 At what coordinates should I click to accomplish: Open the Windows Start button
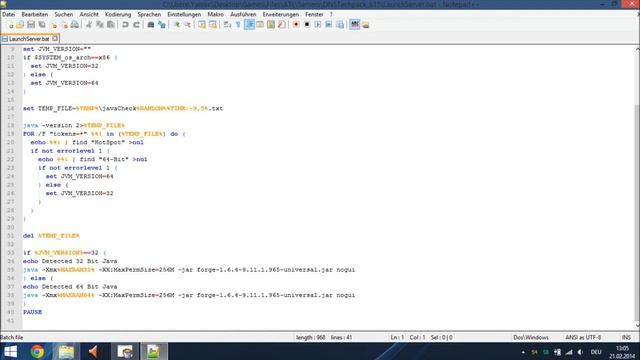click(x=10, y=352)
